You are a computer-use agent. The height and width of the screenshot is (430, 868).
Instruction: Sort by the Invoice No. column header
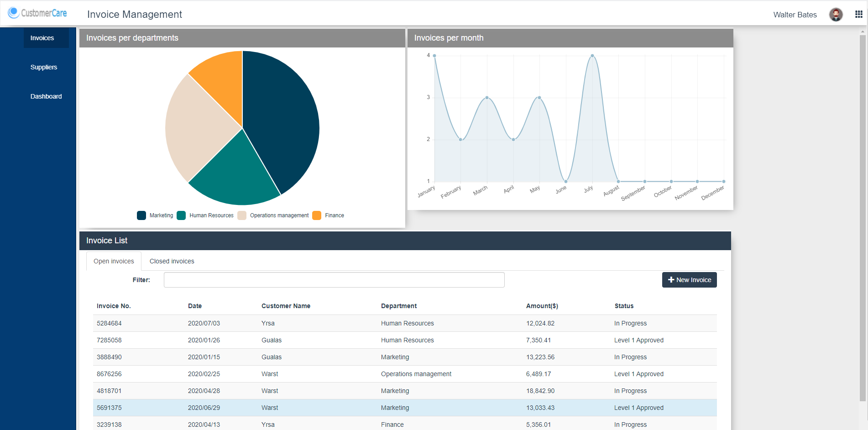point(114,306)
